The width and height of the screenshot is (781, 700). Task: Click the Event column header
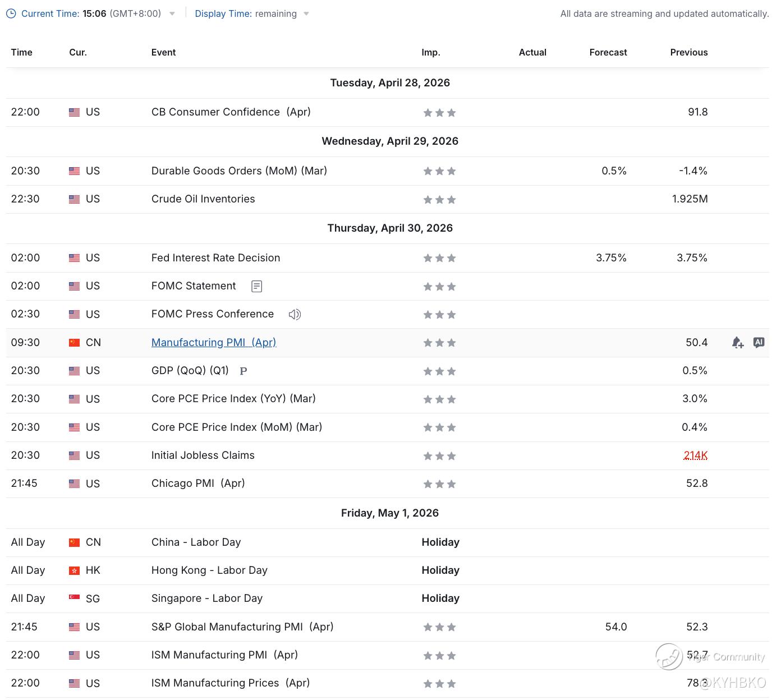point(163,52)
